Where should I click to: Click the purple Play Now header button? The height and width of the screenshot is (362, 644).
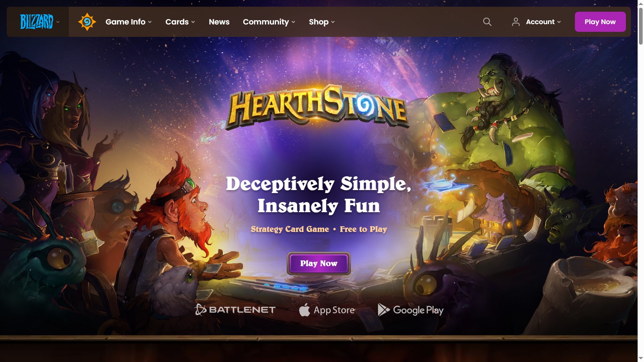(x=600, y=22)
